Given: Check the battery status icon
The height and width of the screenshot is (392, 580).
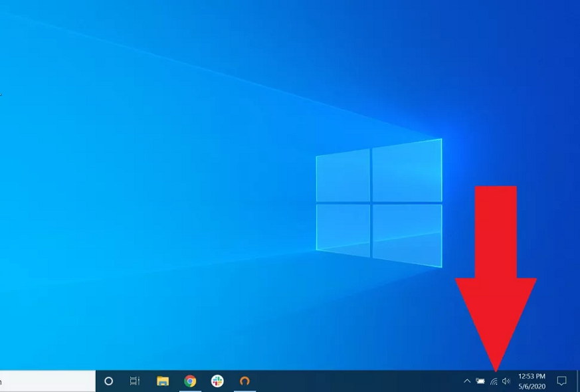Looking at the screenshot, I should click(x=480, y=381).
